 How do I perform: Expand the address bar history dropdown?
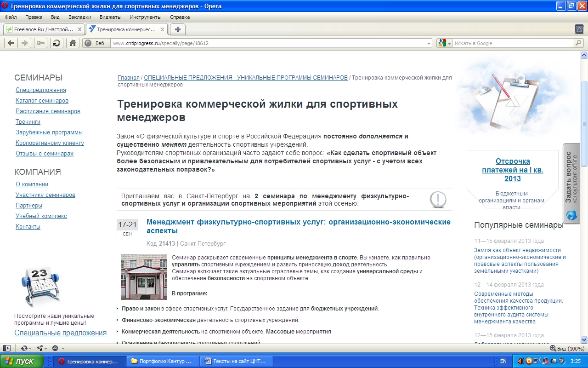[x=429, y=43]
